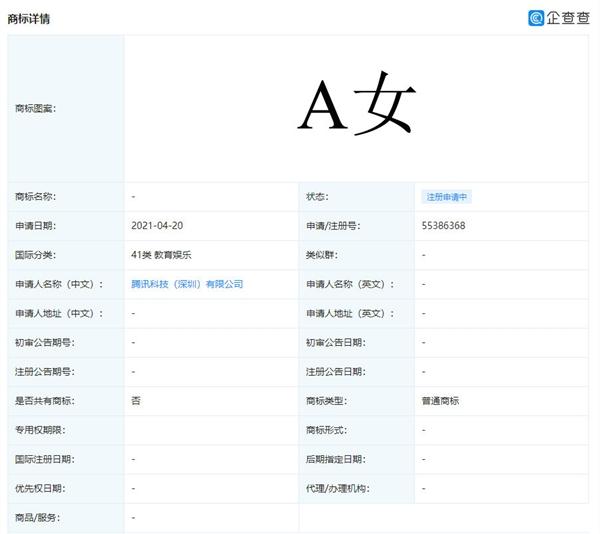Click the 注册申请中 status badge
Image resolution: width=600 pixels, height=534 pixels.
click(446, 197)
